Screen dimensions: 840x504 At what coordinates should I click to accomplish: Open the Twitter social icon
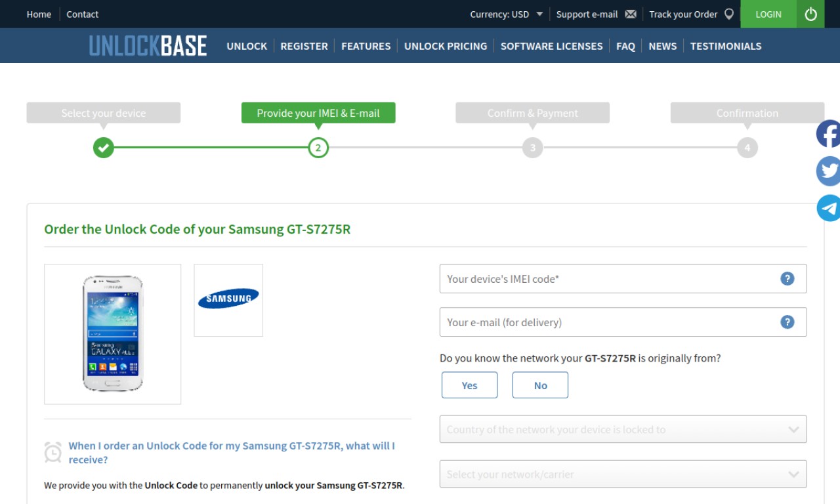[x=828, y=171]
